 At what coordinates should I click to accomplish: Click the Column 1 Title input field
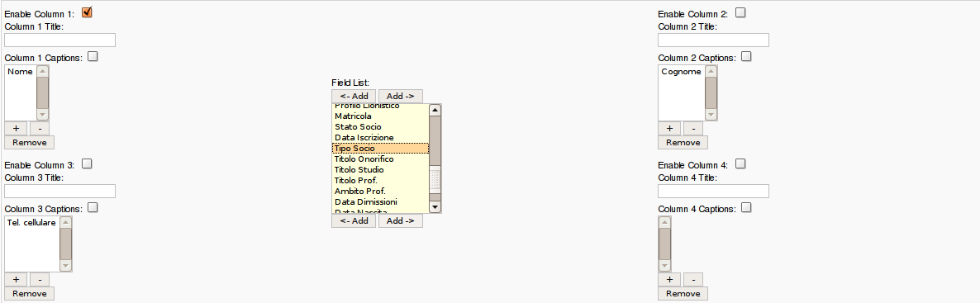(60, 40)
